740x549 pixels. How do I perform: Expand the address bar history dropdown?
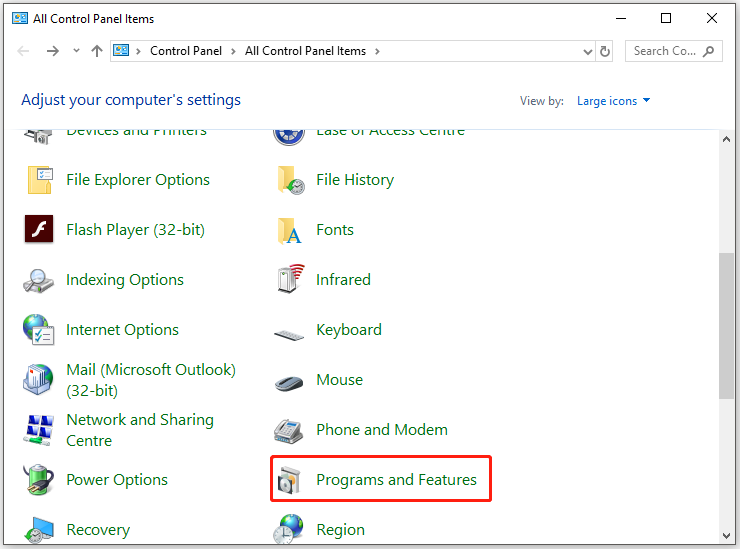(588, 51)
